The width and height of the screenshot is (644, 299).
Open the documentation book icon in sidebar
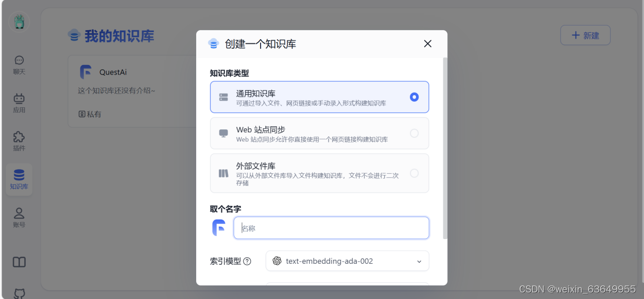tap(19, 262)
